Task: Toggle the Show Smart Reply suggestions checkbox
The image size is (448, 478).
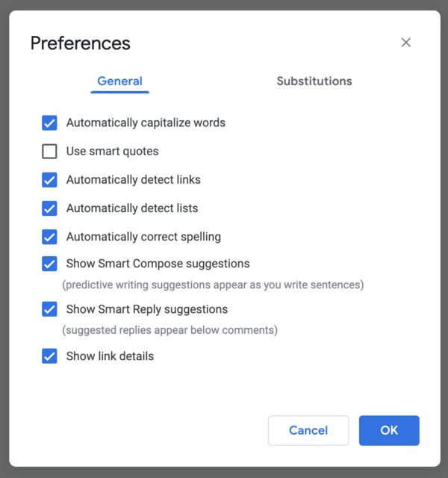Action: click(x=49, y=309)
